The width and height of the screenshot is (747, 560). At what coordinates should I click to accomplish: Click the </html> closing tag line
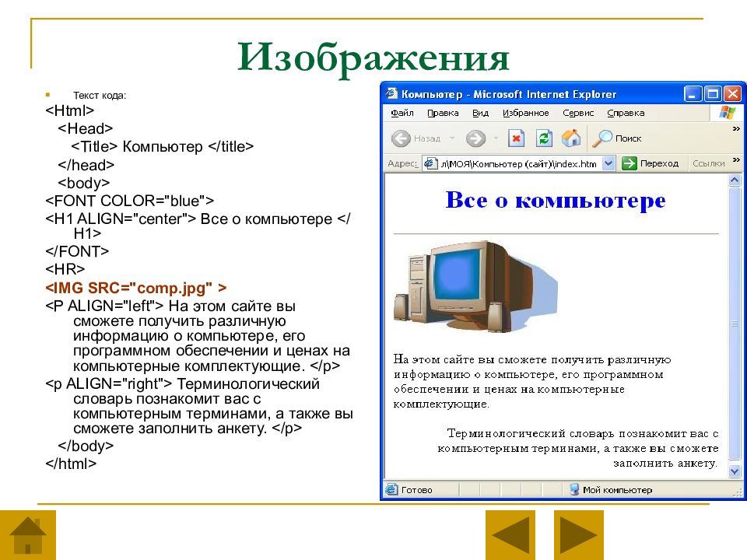coord(71,464)
